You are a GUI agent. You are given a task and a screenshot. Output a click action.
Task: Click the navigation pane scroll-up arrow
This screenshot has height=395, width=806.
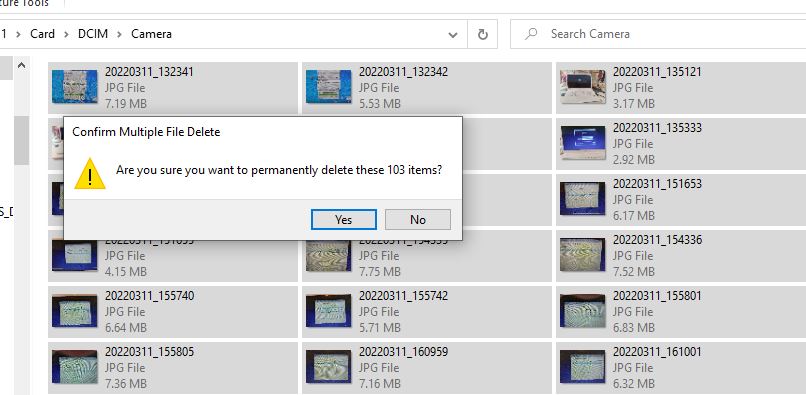(21, 65)
